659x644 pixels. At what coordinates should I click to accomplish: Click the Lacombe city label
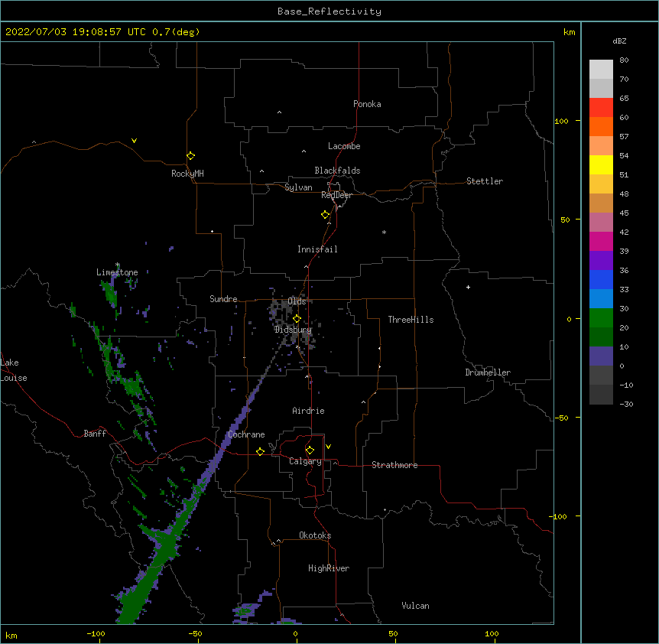[344, 146]
